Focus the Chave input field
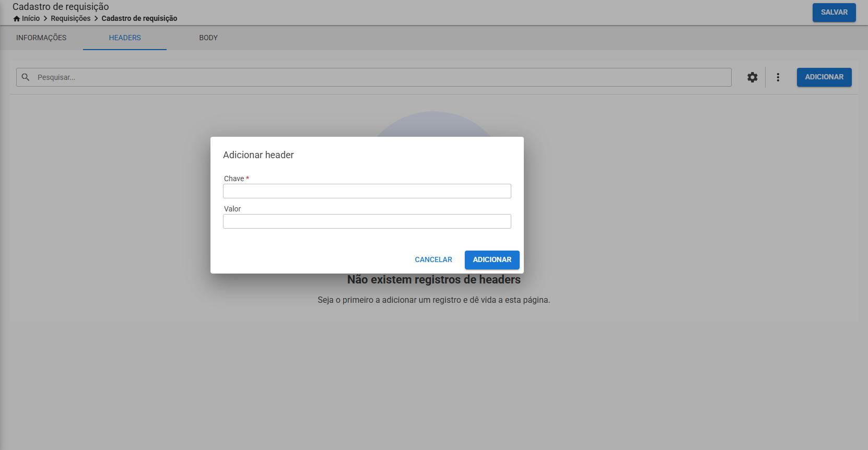This screenshot has width=868, height=450. (367, 191)
